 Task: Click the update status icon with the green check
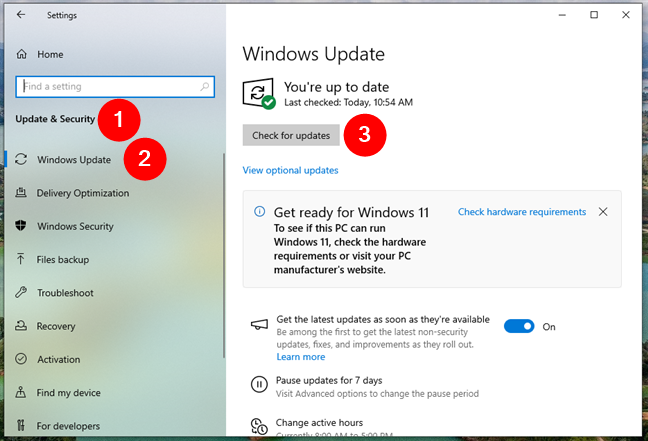(259, 93)
